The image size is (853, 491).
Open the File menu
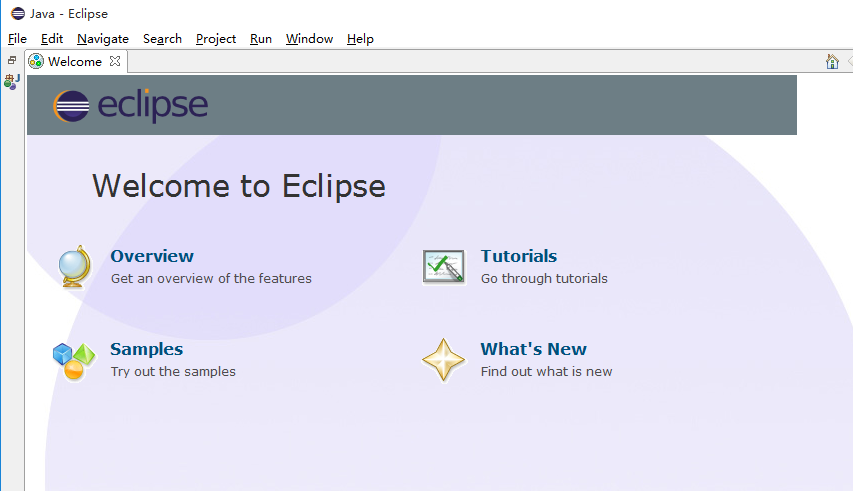17,39
